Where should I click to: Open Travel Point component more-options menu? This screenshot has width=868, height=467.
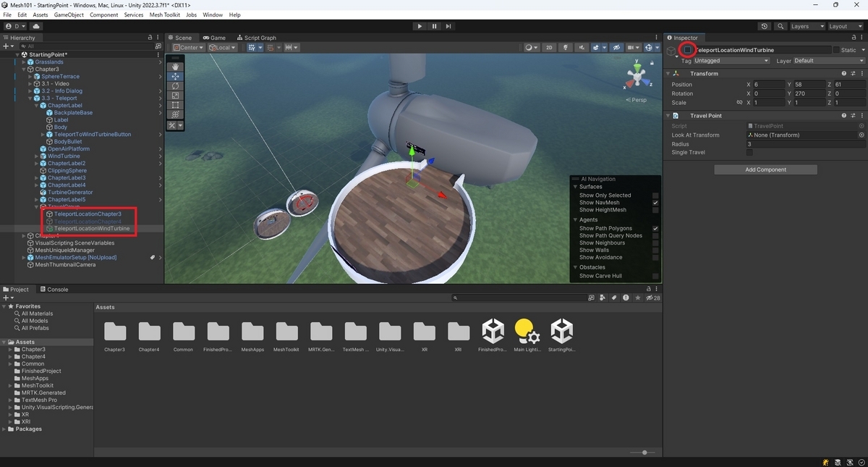point(861,115)
